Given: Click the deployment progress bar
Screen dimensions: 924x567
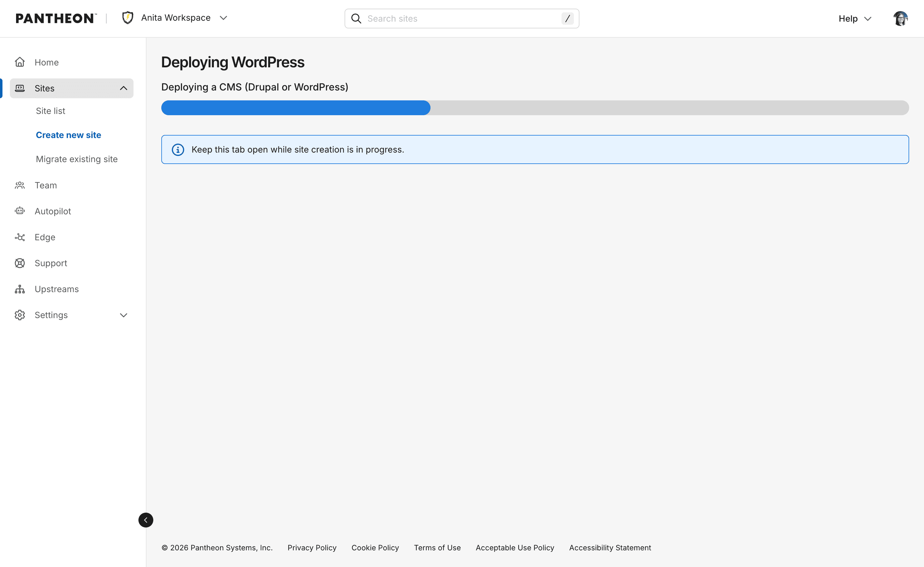Looking at the screenshot, I should coord(535,107).
